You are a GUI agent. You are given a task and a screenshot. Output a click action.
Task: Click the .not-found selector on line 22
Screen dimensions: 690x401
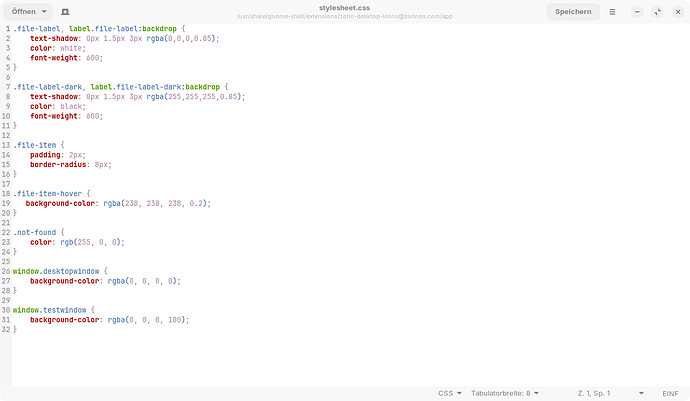tap(35, 232)
